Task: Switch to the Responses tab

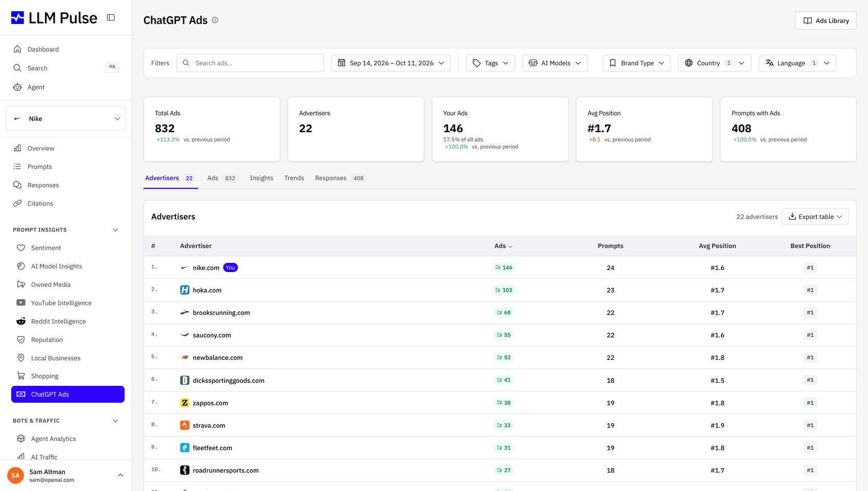Action: [x=340, y=178]
